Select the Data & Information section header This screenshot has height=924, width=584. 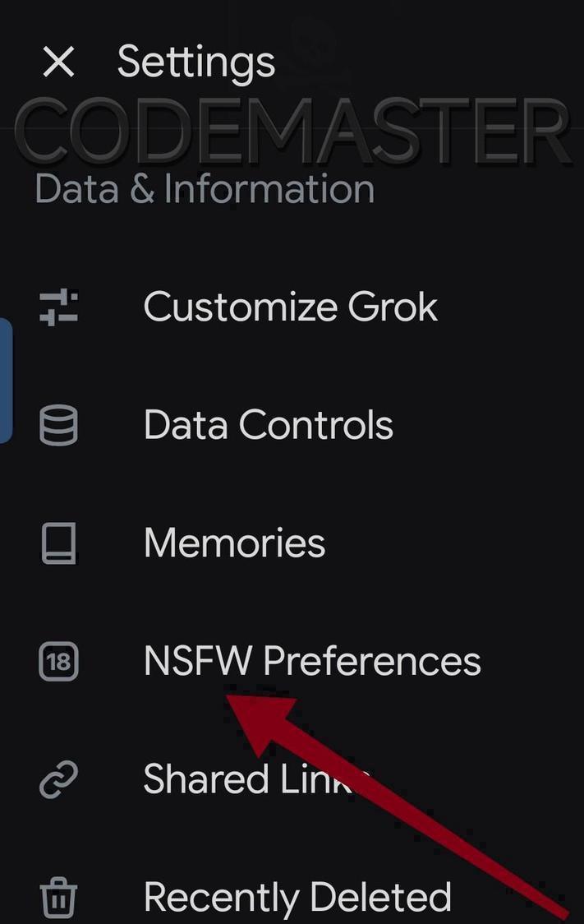tap(203, 188)
